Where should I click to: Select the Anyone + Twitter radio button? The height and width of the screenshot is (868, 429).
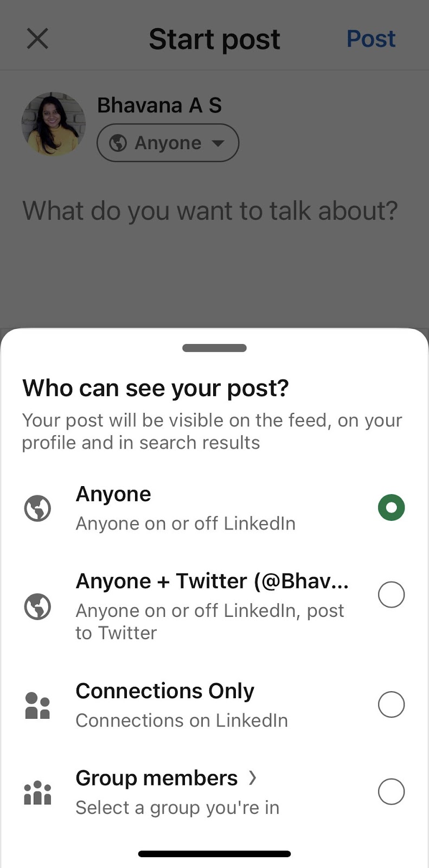click(391, 595)
